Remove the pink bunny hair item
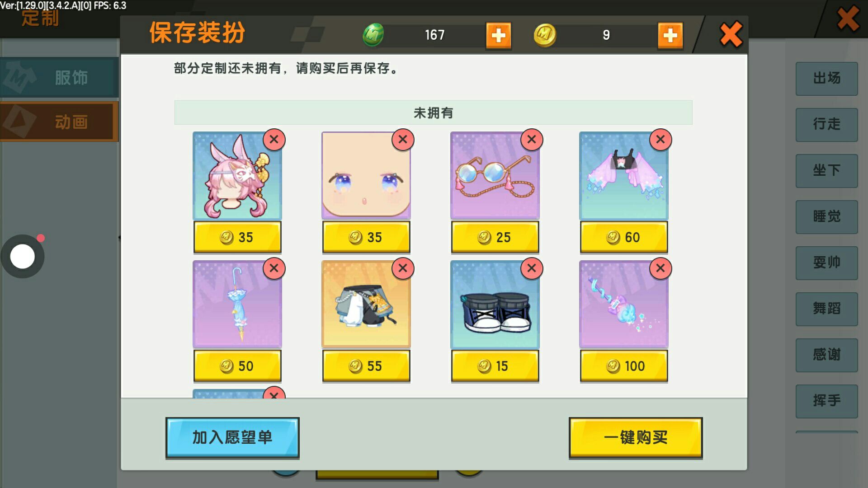This screenshot has width=868, height=488. [x=274, y=140]
